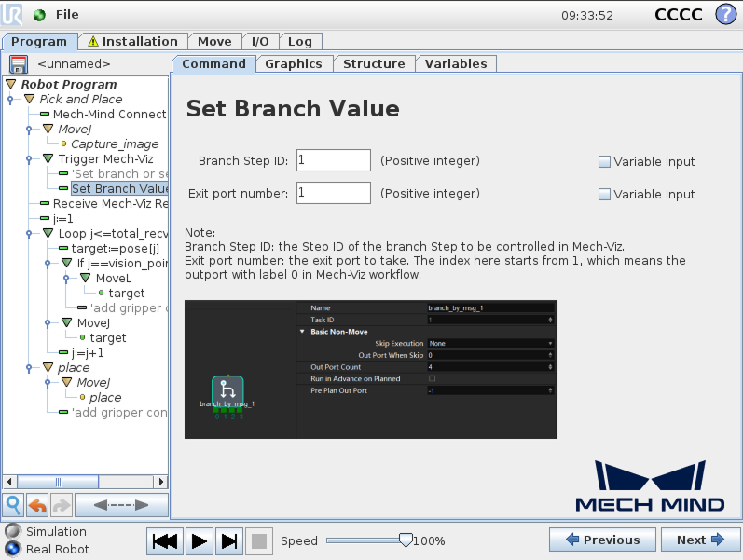Screen dimensions: 743x560
Task: Click the double-arrow move node button
Action: [x=121, y=505]
